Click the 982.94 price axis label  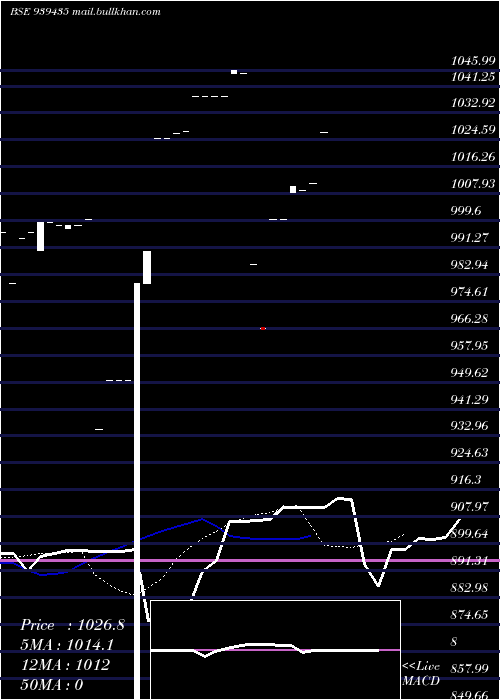coord(469,265)
